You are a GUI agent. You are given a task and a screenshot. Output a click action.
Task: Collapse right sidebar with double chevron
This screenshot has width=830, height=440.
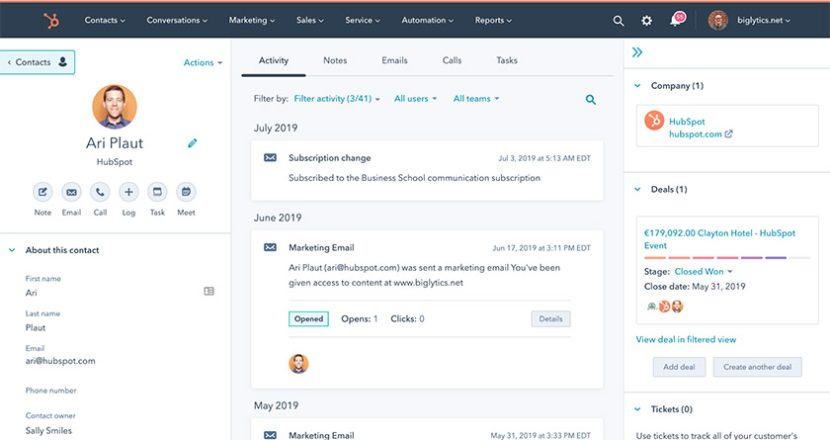tap(637, 52)
